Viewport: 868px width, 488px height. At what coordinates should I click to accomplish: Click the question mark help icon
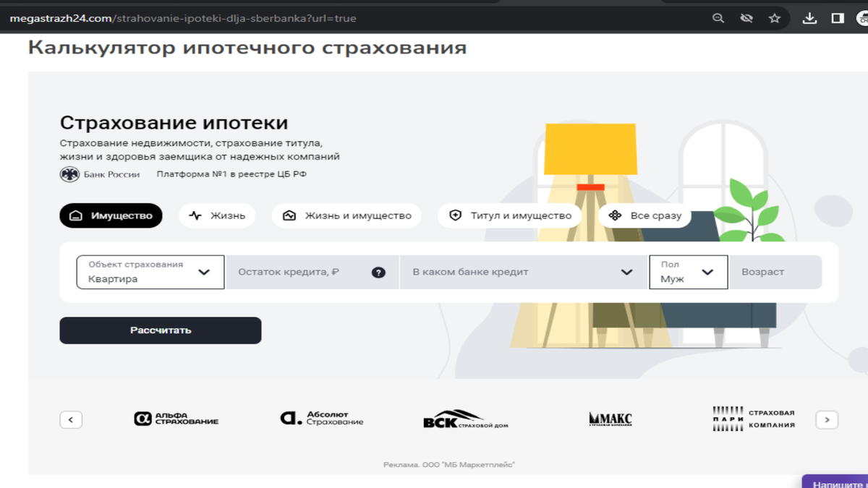378,273
